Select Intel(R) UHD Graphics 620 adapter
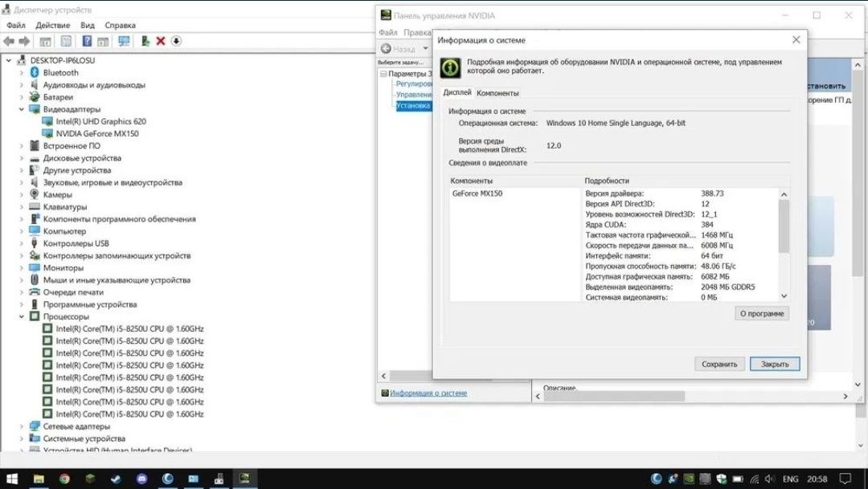 [100, 121]
